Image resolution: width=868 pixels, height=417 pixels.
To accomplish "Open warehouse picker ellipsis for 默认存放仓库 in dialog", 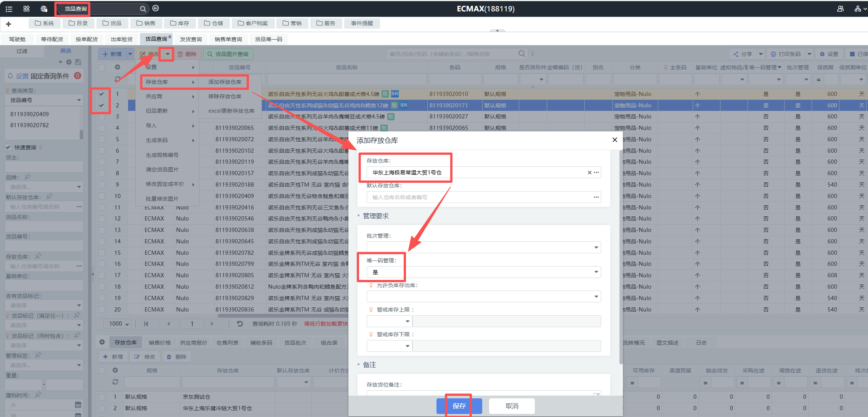I will coord(596,197).
